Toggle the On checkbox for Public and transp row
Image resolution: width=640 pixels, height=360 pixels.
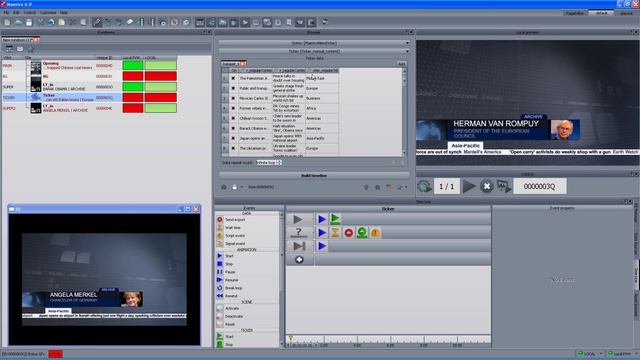pyautogui.click(x=233, y=88)
